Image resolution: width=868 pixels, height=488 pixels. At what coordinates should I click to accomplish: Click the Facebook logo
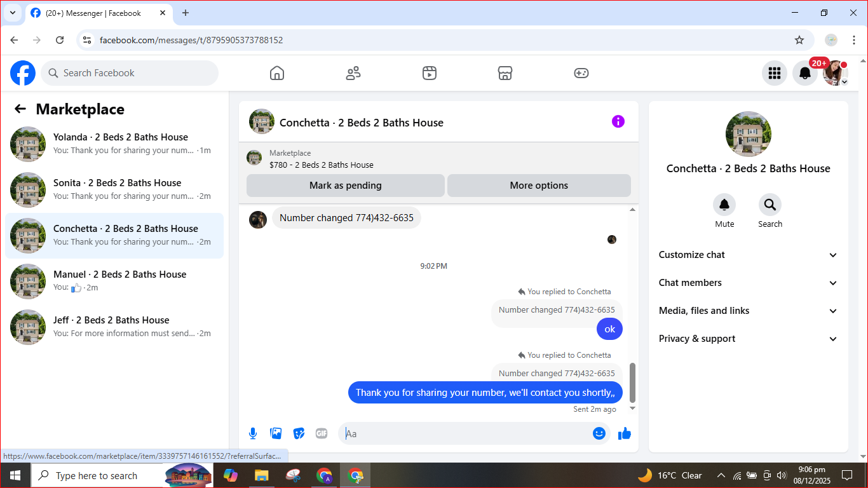pos(23,73)
